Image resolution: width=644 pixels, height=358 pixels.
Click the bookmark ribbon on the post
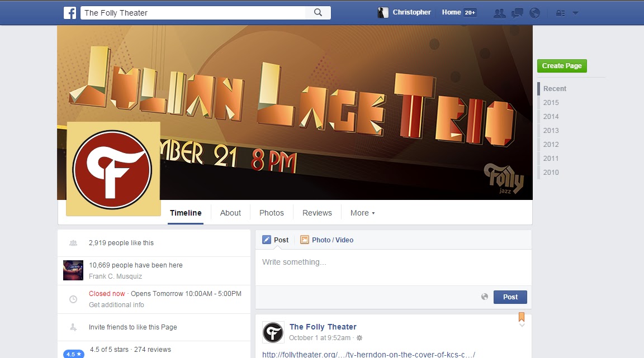point(522,317)
